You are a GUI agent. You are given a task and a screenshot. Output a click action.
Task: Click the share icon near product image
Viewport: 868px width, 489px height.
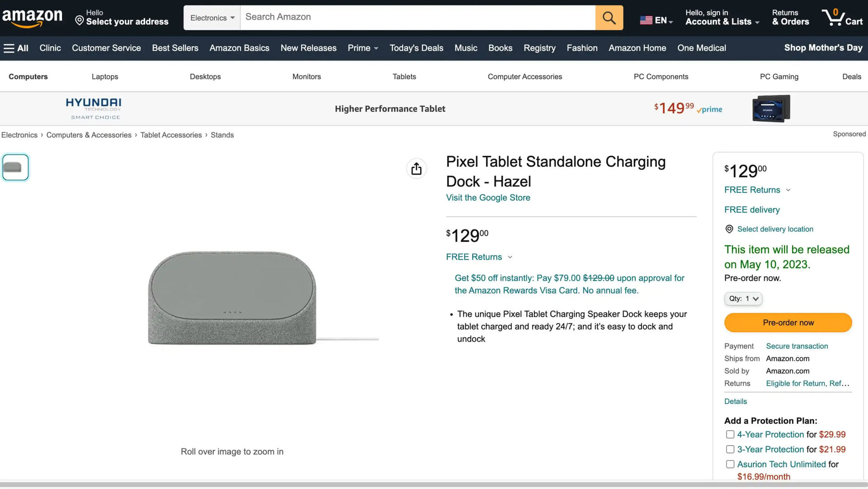click(416, 169)
